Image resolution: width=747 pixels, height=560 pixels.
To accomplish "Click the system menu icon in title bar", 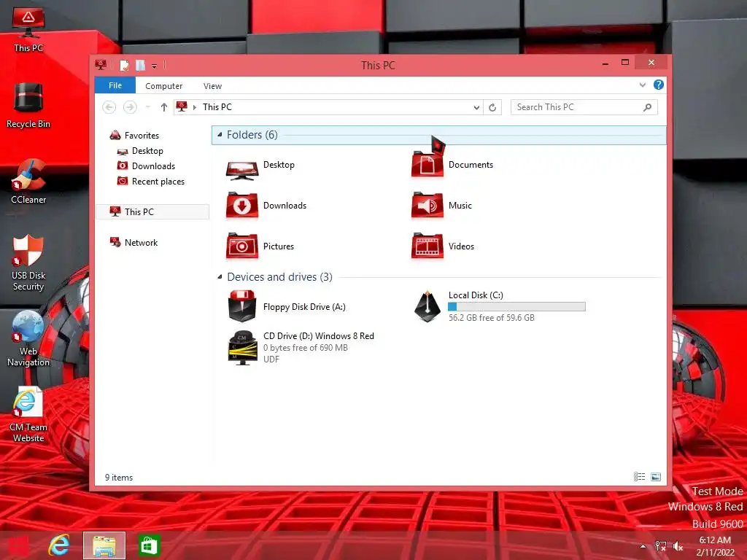I will 101,65.
